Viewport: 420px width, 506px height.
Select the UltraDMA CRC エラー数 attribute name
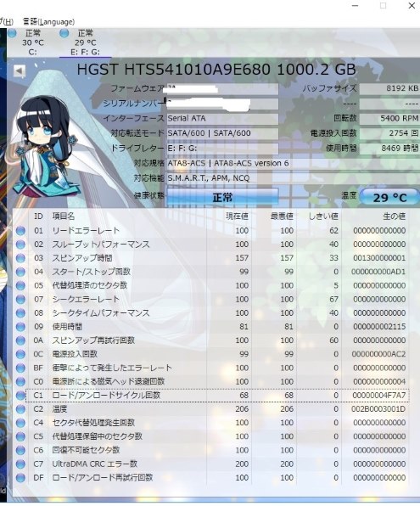(95, 464)
